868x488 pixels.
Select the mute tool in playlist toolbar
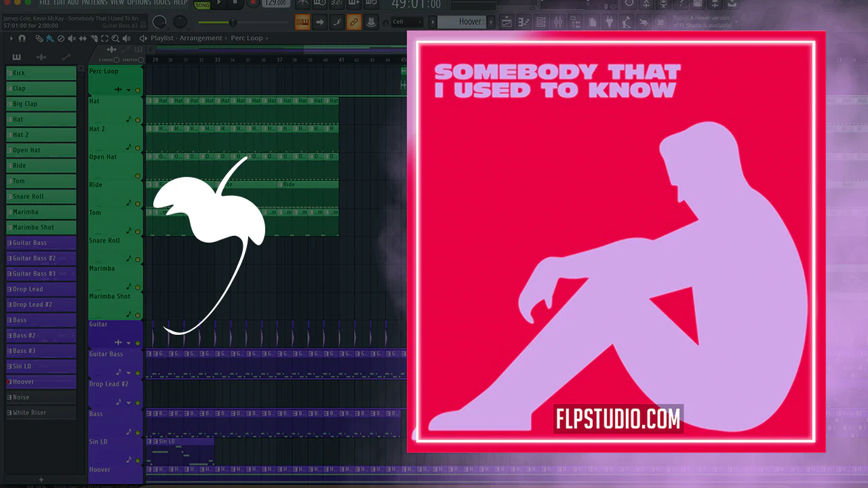(71, 39)
